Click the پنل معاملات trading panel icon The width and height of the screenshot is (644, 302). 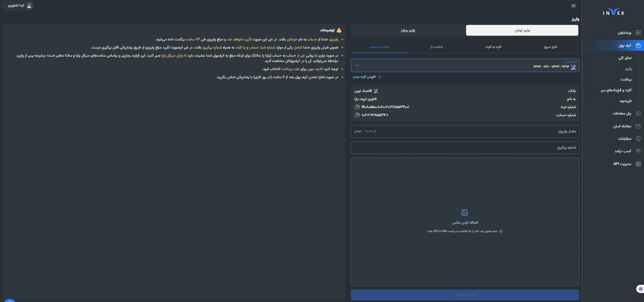pyautogui.click(x=638, y=113)
